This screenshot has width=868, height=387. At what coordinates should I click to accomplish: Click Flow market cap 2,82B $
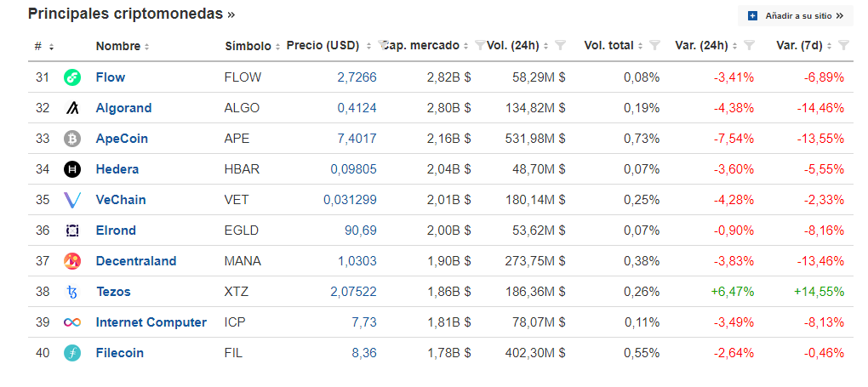click(448, 77)
